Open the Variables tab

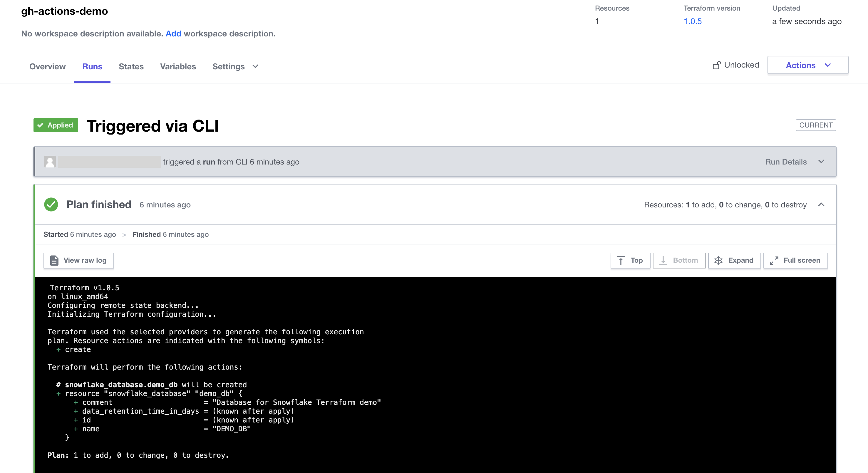(178, 66)
